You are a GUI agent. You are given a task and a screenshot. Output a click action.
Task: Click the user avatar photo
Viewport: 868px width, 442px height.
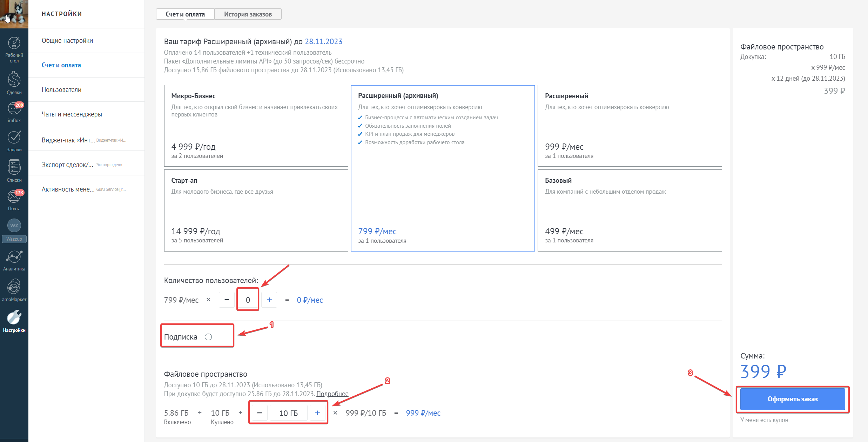(x=14, y=14)
